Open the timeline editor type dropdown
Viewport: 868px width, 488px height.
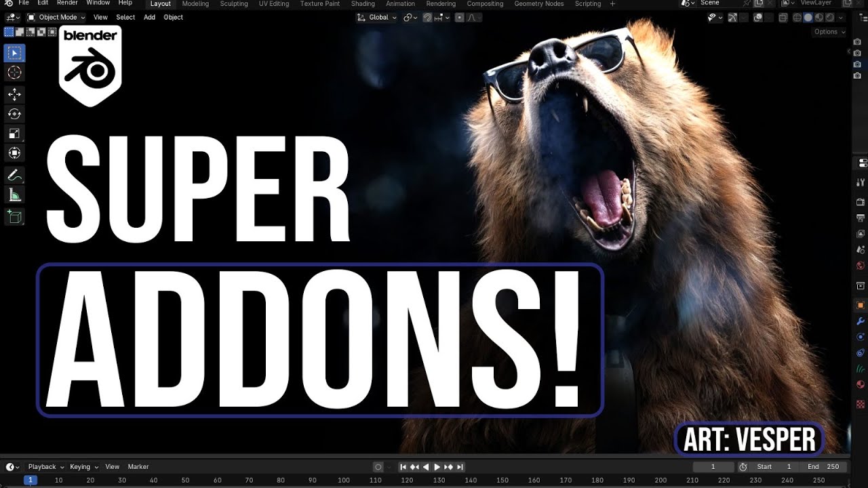coord(13,467)
